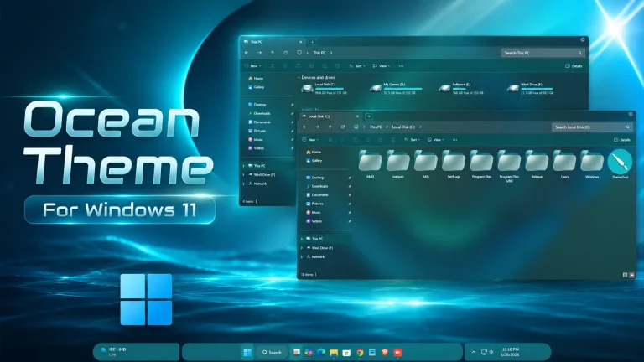Switch to details list view layout
The image size is (644, 362).
coord(625,275)
